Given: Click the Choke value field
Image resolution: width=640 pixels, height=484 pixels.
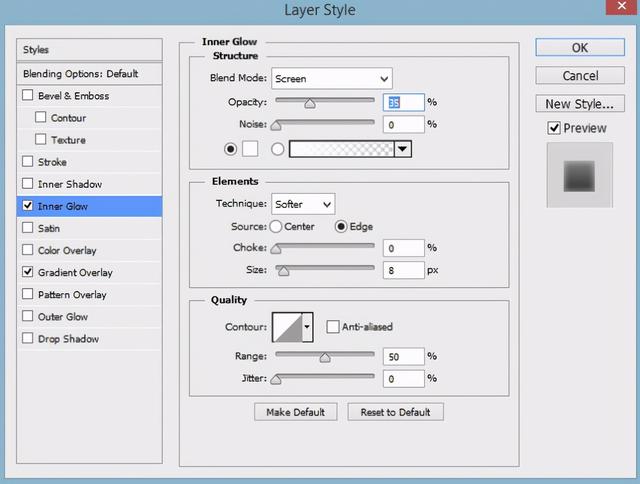Looking at the screenshot, I should point(404,248).
